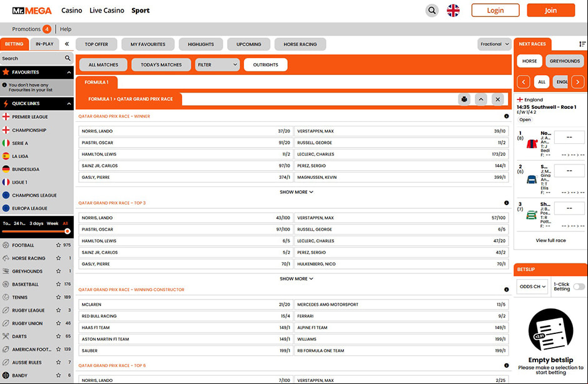Image resolution: width=588 pixels, height=384 pixels.
Task: Set time filter to Week
Action: [53, 223]
